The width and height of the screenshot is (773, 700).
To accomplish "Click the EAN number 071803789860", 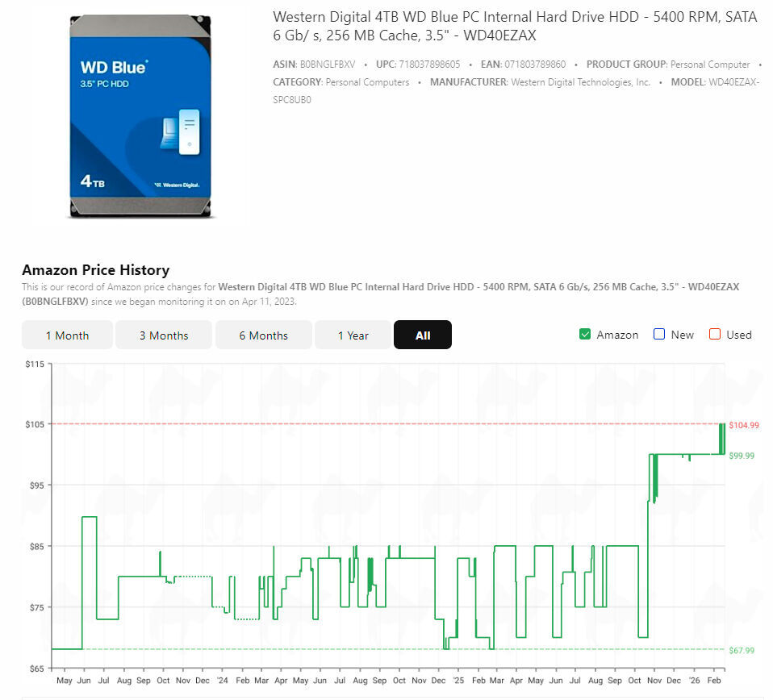I will click(534, 65).
